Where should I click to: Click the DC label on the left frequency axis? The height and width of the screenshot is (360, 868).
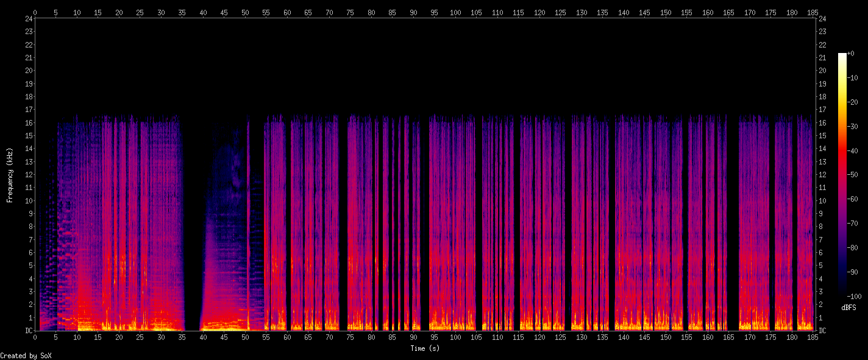pos(27,331)
